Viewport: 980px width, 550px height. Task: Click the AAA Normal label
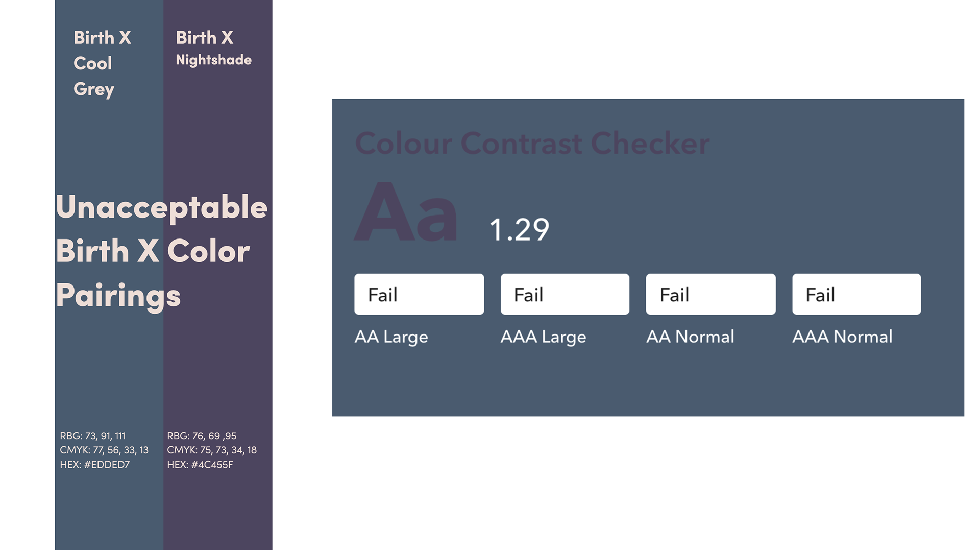(x=842, y=337)
